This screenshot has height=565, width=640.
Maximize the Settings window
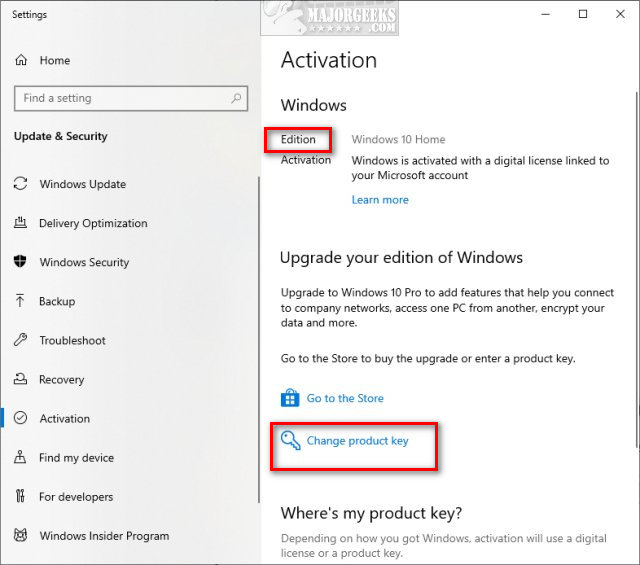[583, 14]
